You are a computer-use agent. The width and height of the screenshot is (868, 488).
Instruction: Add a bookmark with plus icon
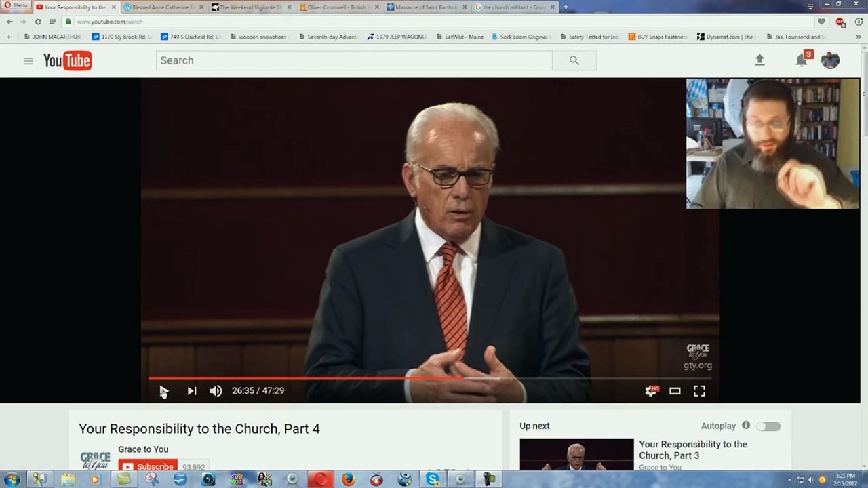pyautogui.click(x=9, y=37)
